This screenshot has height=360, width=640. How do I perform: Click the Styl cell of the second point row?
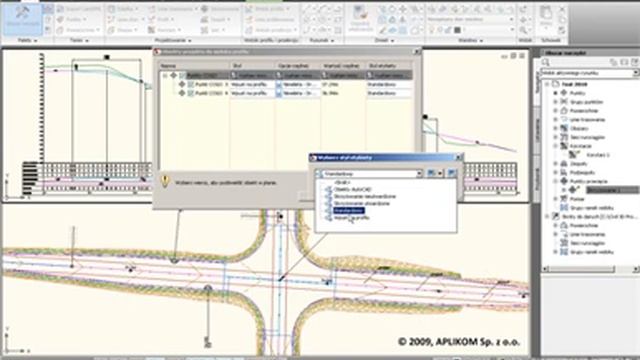point(253,93)
